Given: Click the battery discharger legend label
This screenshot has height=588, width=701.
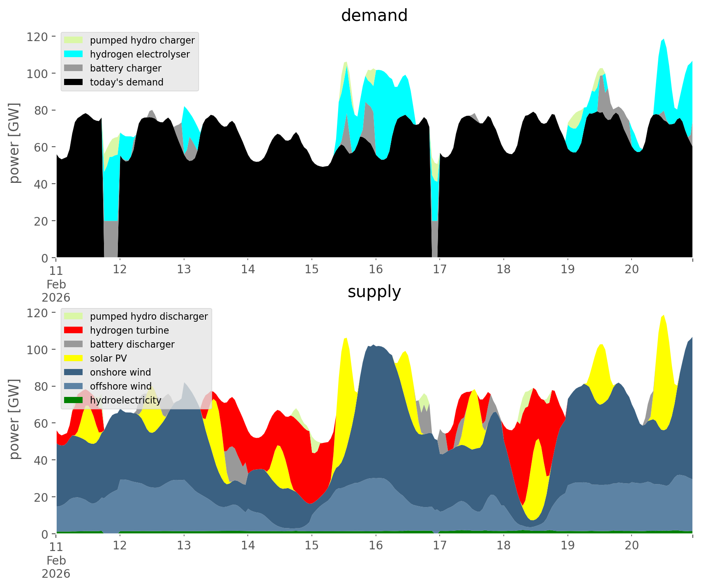Looking at the screenshot, I should pyautogui.click(x=132, y=344).
